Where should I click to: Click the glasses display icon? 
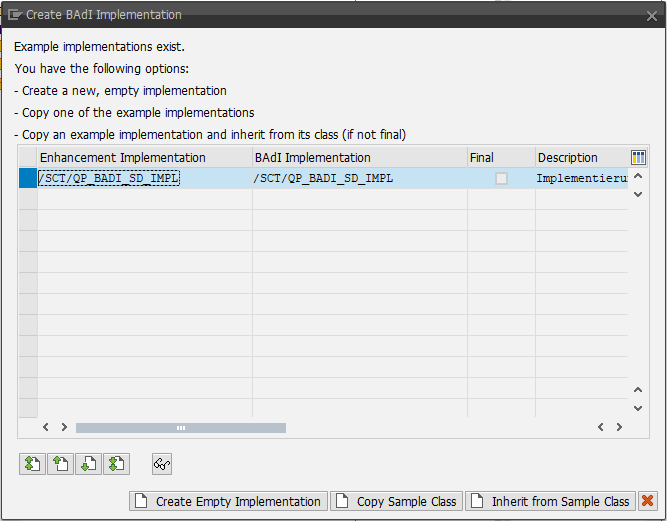tap(162, 463)
